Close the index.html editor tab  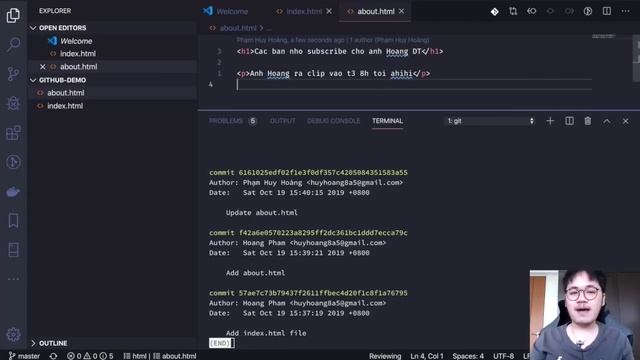(329, 11)
